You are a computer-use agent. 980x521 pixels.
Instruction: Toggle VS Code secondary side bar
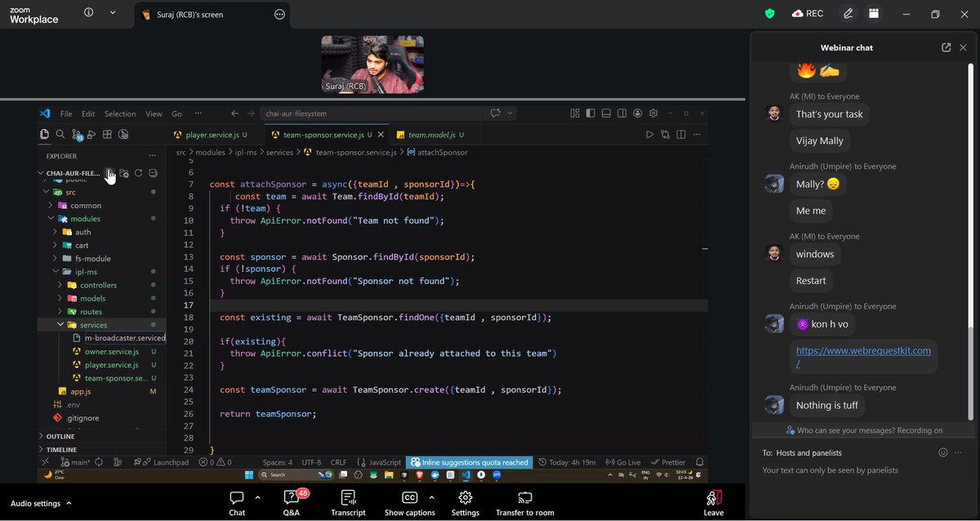[x=622, y=114]
